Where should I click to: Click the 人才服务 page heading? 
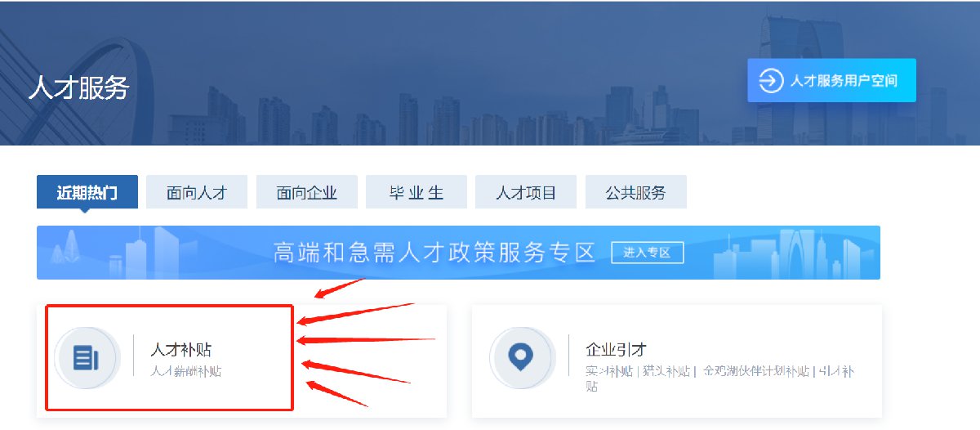tap(78, 87)
